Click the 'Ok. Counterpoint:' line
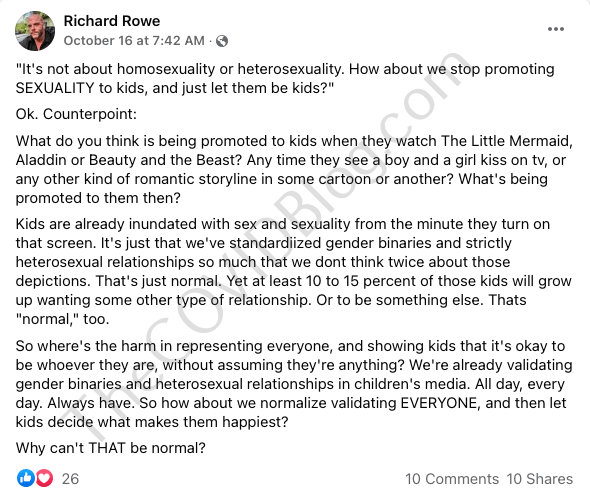The image size is (590, 498). coord(76,114)
